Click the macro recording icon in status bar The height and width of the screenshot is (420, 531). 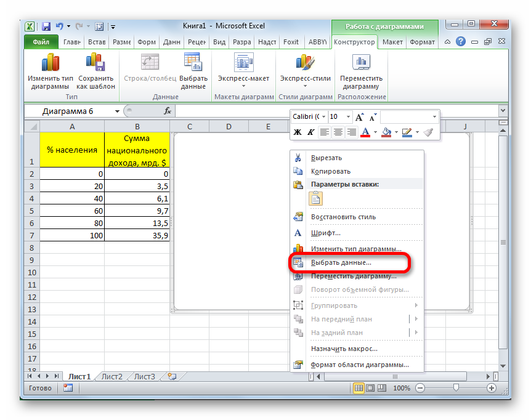pyautogui.click(x=68, y=388)
